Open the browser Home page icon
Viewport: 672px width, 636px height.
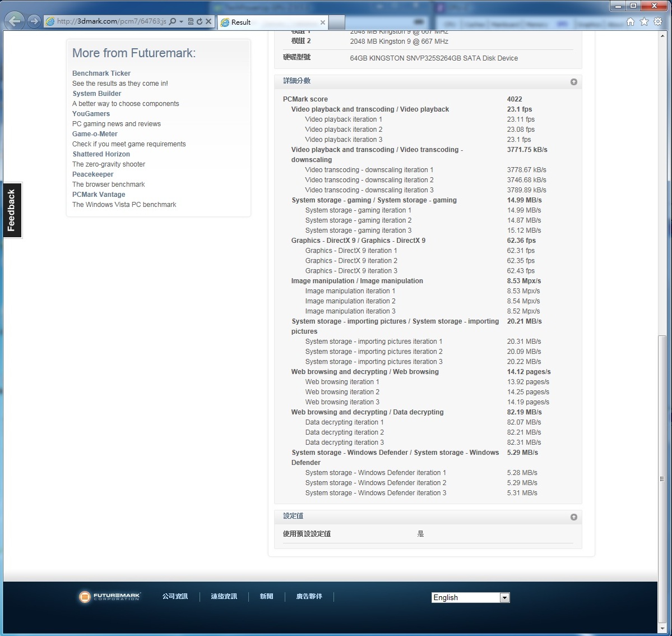coord(631,21)
